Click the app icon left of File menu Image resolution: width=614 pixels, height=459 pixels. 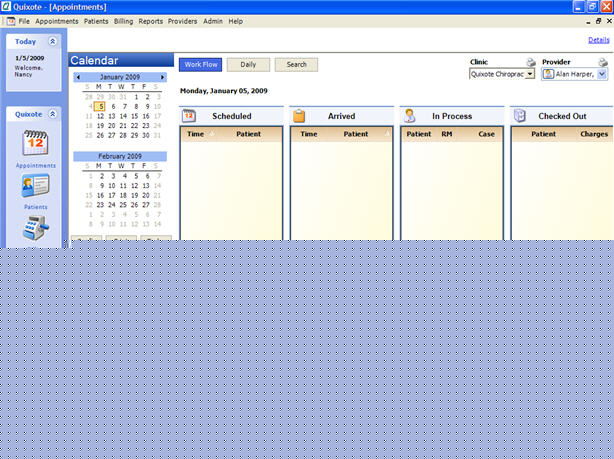click(11, 21)
